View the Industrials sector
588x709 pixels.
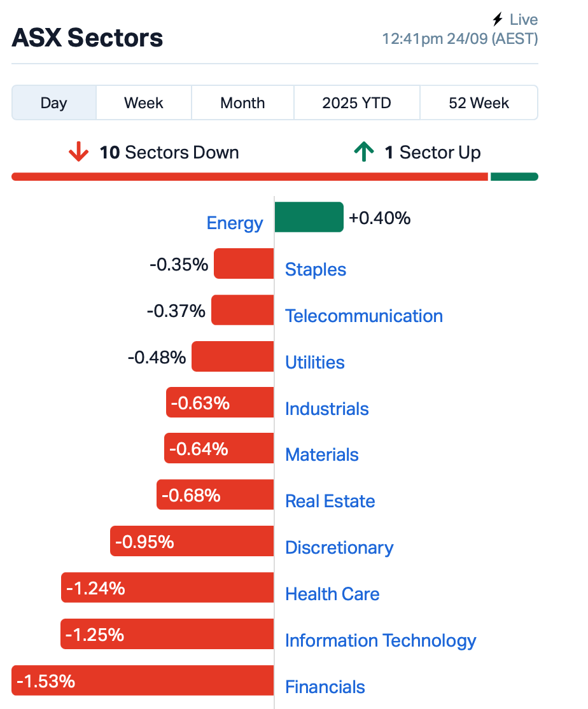[327, 409]
